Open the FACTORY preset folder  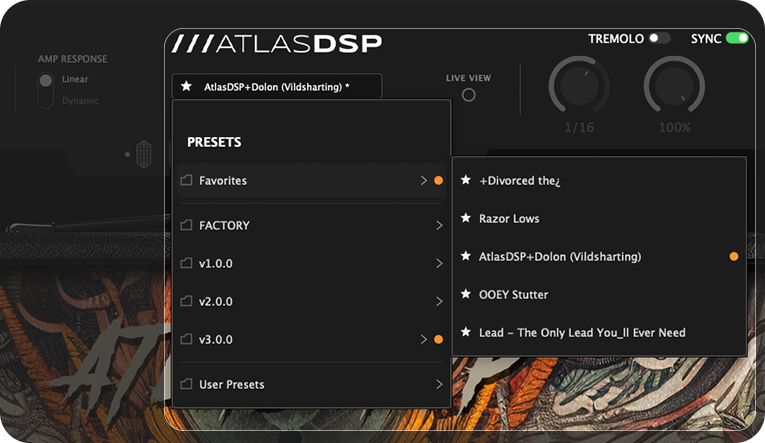click(x=311, y=225)
